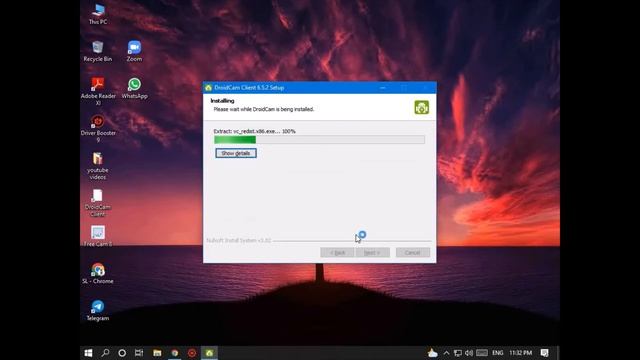The height and width of the screenshot is (360, 640).
Task: Launch WhatsApp desktop shortcut
Action: [134, 89]
